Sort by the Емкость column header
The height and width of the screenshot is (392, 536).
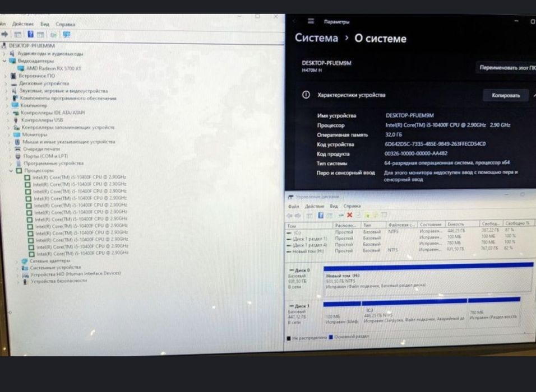[x=463, y=224]
